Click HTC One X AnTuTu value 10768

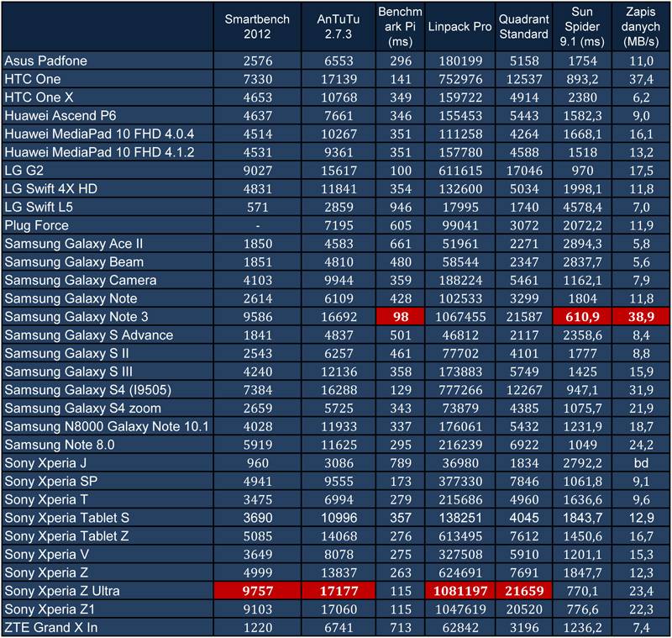coord(339,98)
